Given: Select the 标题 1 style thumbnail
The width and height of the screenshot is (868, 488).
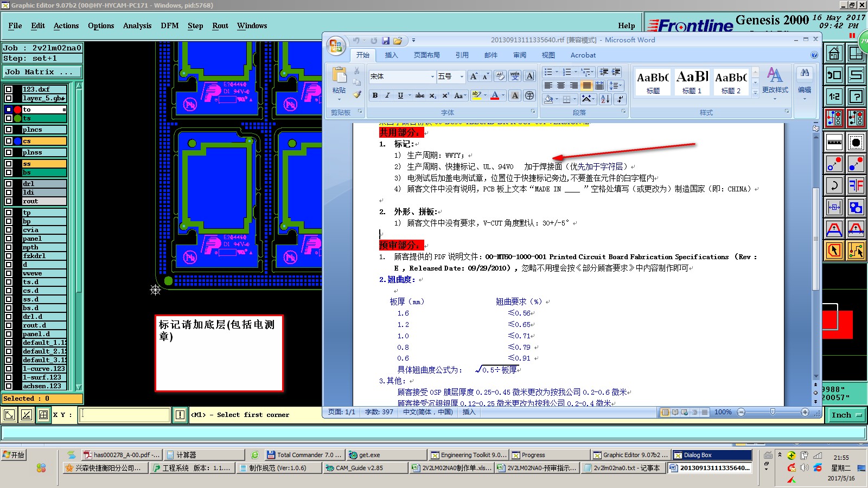Looking at the screenshot, I should [x=692, y=82].
